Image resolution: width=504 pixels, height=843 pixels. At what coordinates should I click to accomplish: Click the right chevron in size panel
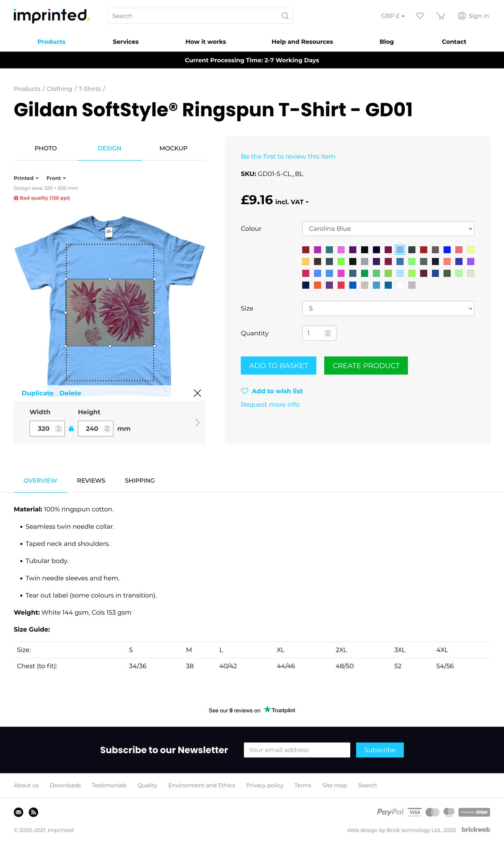(197, 423)
